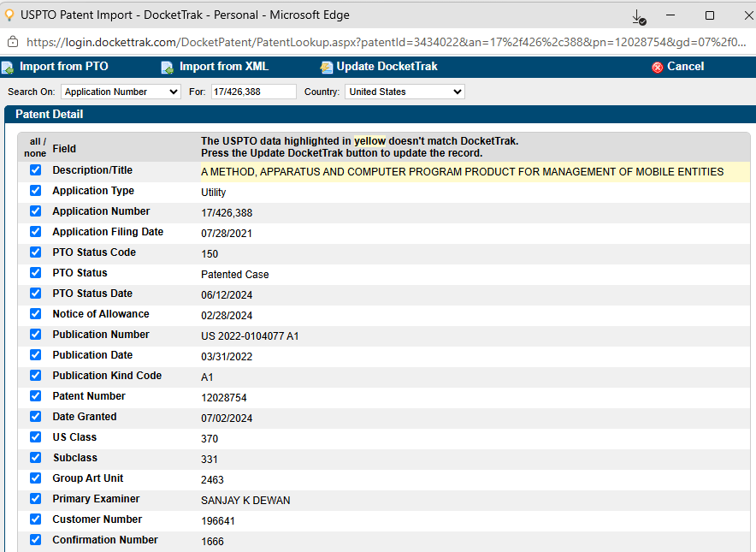The image size is (756, 552).
Task: Uncheck the PTO Status Code checkbox
Action: pos(35,252)
